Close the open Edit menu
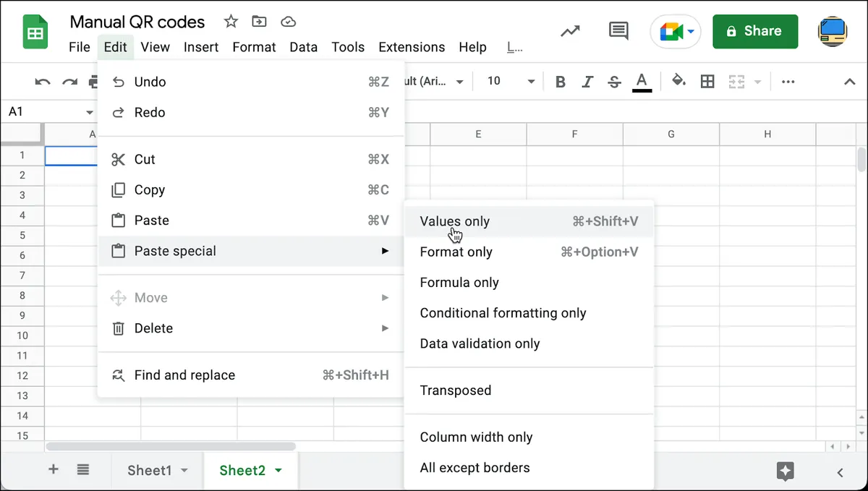The image size is (868, 491). (x=115, y=47)
